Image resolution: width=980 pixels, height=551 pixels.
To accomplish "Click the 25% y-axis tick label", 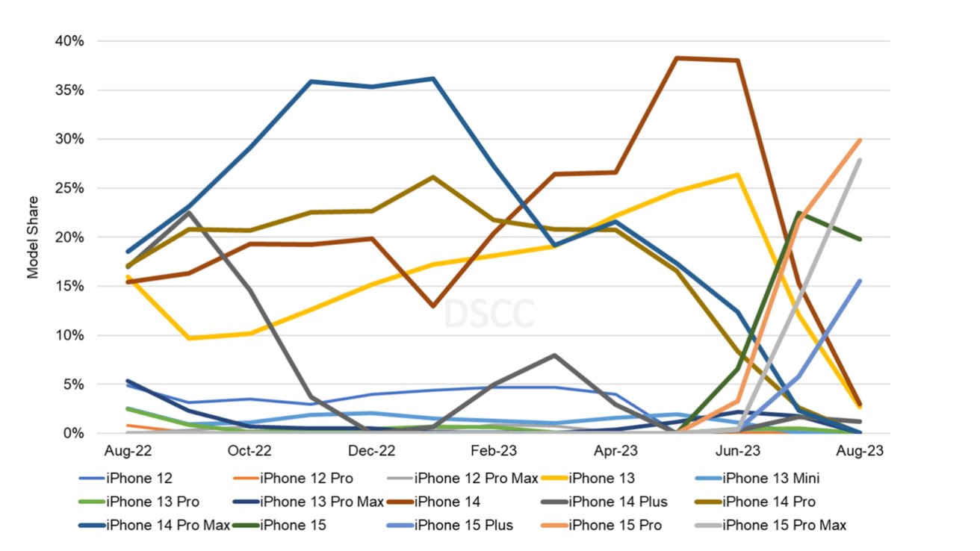I will click(69, 188).
